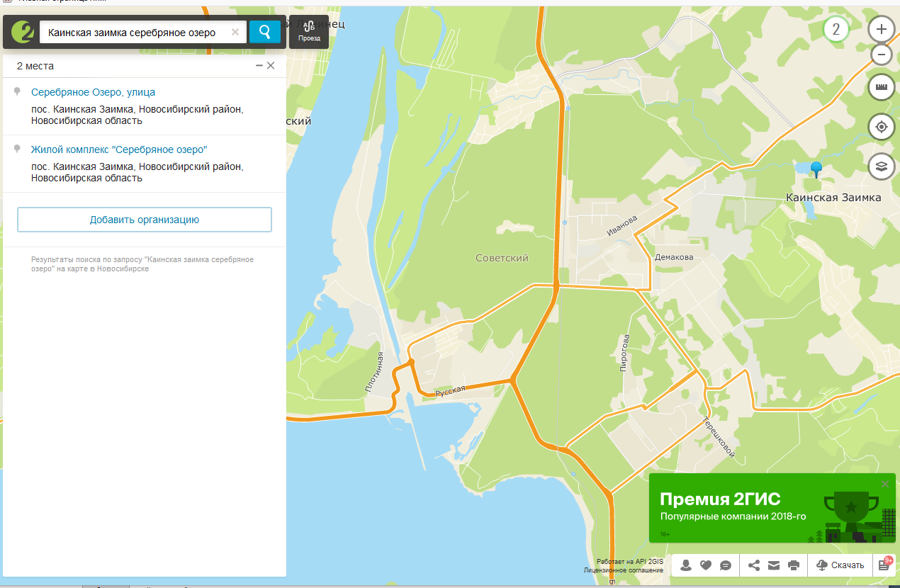The height and width of the screenshot is (588, 900).
Task: Open the Проезд route planner
Action: (309, 32)
